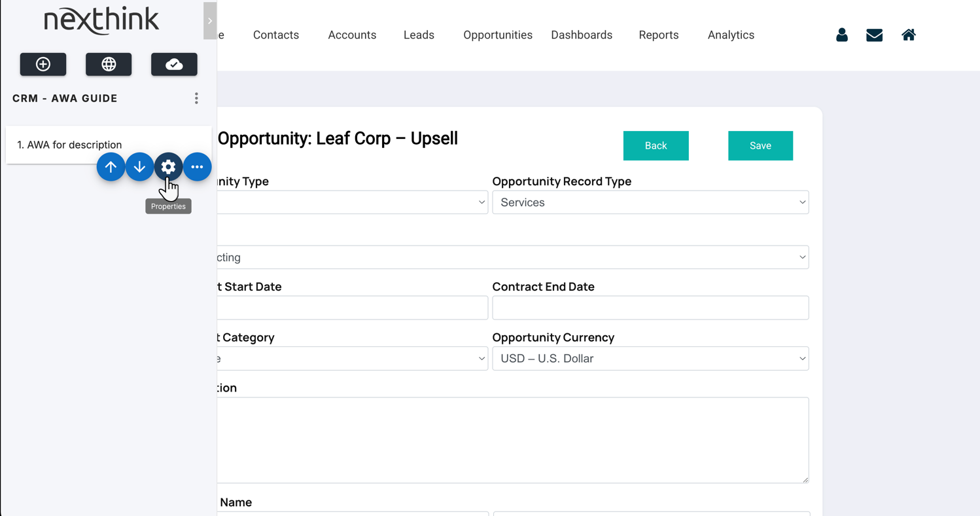Open the user profile icon

point(842,35)
